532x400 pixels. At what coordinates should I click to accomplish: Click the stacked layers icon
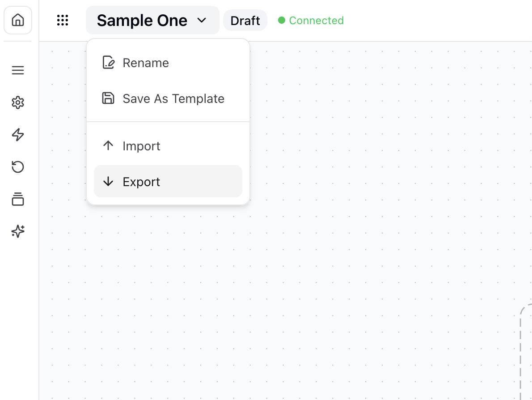pyautogui.click(x=18, y=199)
